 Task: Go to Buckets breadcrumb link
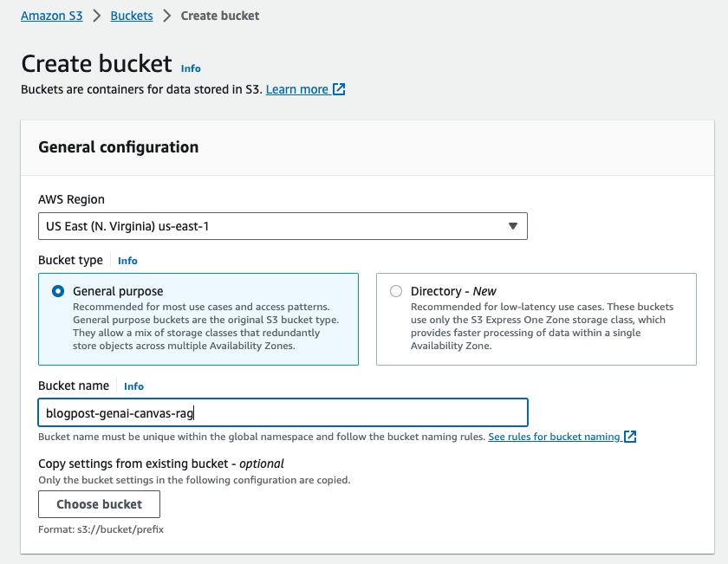pyautogui.click(x=132, y=16)
